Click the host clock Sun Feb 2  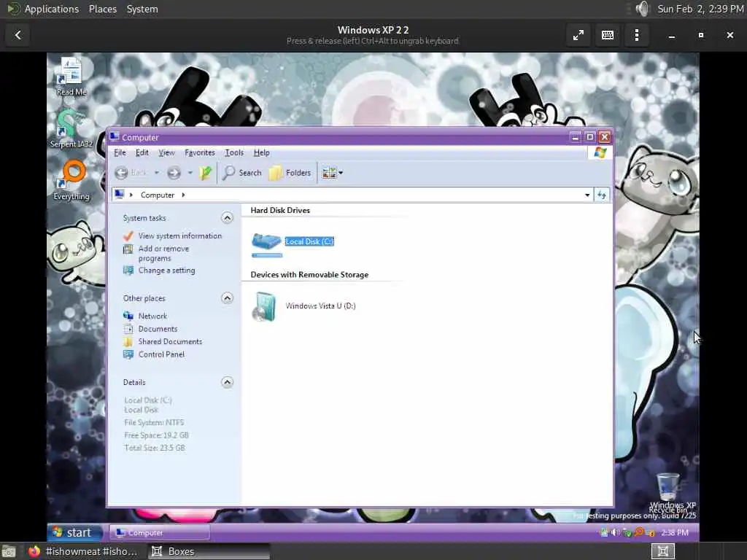[x=700, y=9]
